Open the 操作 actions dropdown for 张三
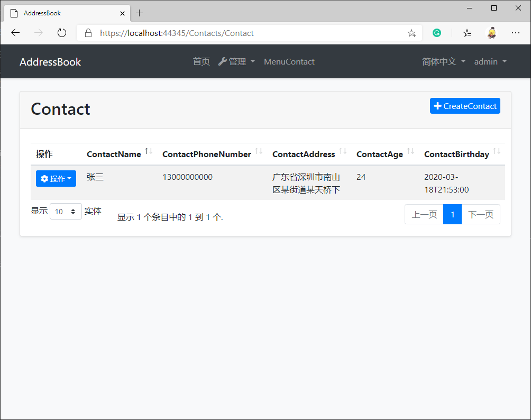Viewport: 531px width, 420px height. [56, 178]
